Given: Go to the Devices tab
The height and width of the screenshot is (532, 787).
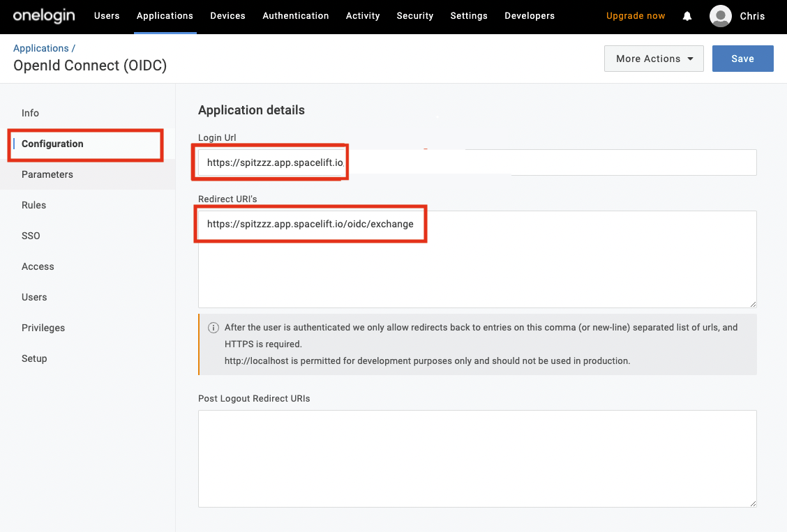Looking at the screenshot, I should pyautogui.click(x=227, y=15).
